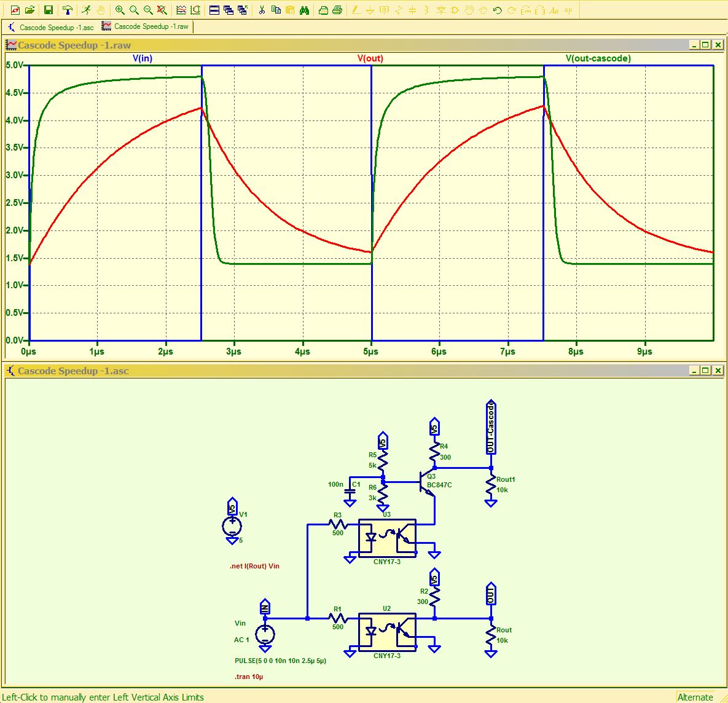Viewport: 728px width, 703px height.
Task: Select the Diode tool
Action: point(441,10)
